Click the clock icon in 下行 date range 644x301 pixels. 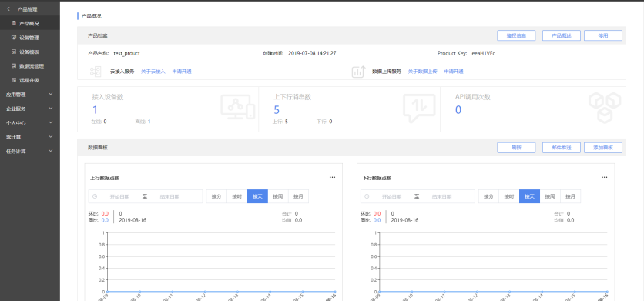coord(367,196)
